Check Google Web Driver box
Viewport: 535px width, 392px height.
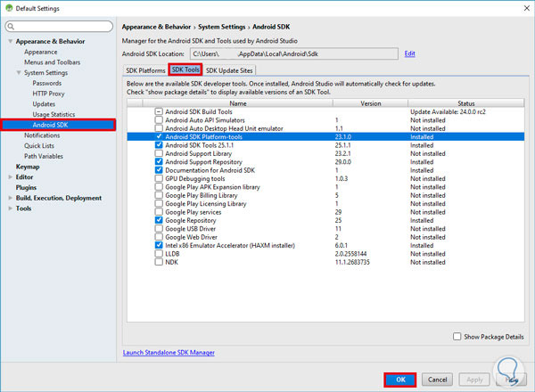point(159,237)
